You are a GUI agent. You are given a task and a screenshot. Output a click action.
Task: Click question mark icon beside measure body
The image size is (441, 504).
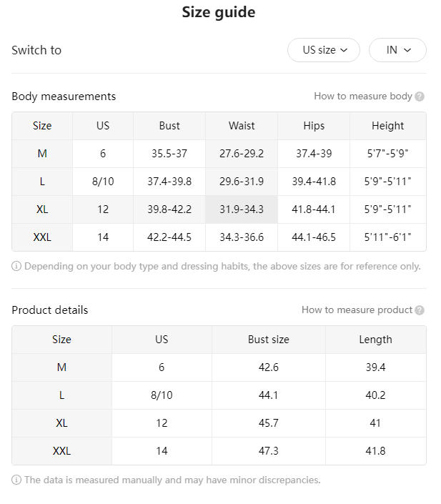click(x=420, y=97)
